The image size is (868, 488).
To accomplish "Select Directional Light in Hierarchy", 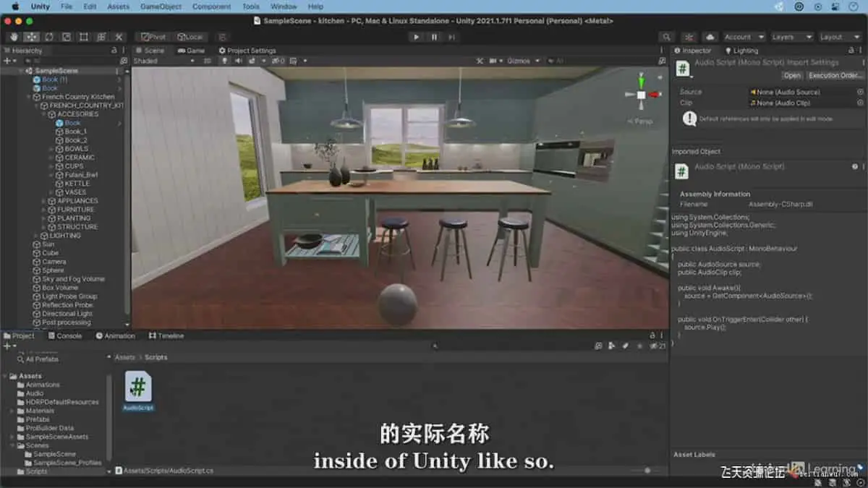I will coord(67,314).
